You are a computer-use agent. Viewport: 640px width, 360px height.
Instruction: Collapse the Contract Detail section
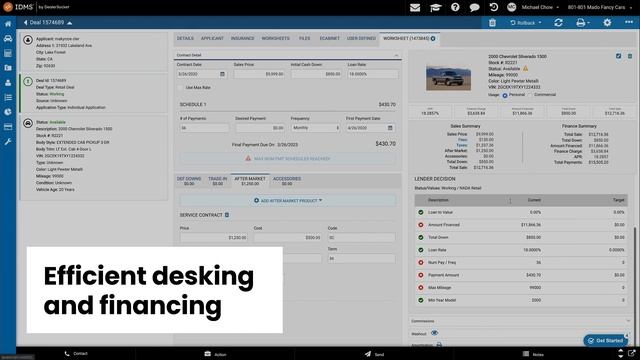click(396, 55)
